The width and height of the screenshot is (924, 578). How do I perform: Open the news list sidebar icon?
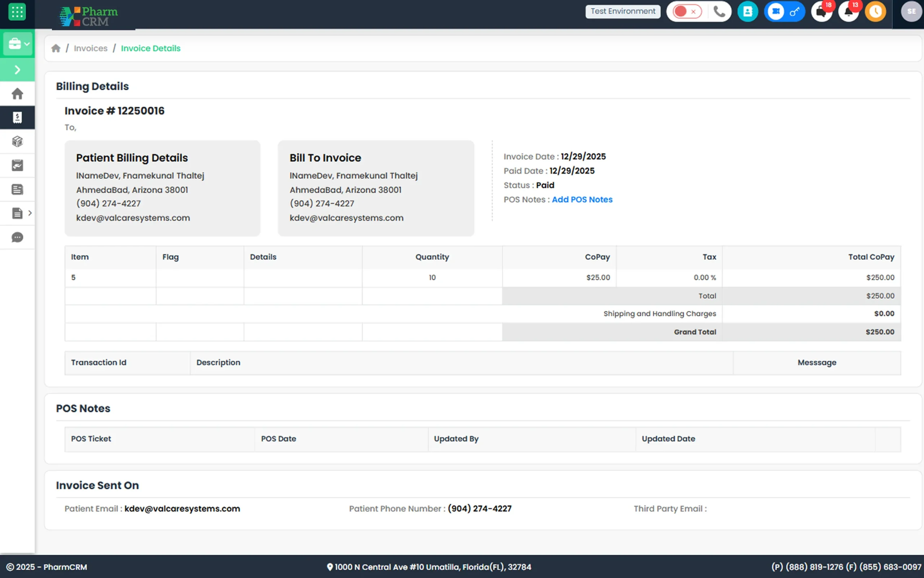pos(17,189)
